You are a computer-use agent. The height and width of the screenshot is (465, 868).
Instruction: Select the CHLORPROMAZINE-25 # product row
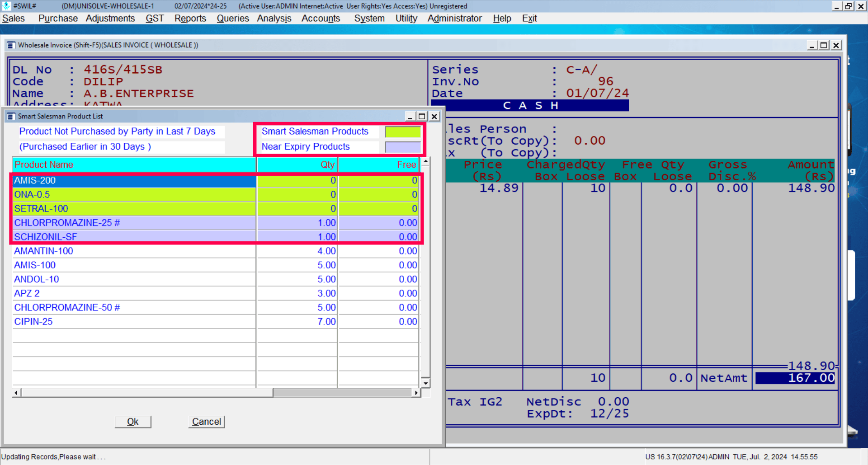point(215,223)
